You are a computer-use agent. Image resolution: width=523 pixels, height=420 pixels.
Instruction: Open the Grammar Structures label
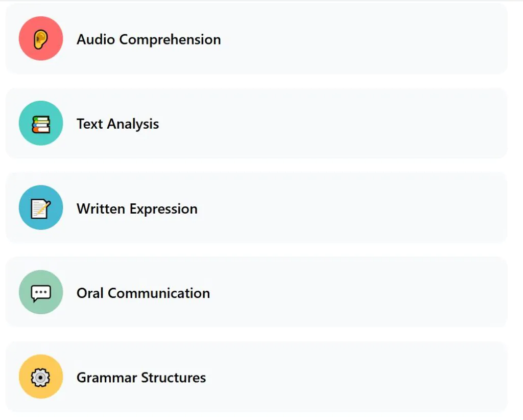coord(141,378)
